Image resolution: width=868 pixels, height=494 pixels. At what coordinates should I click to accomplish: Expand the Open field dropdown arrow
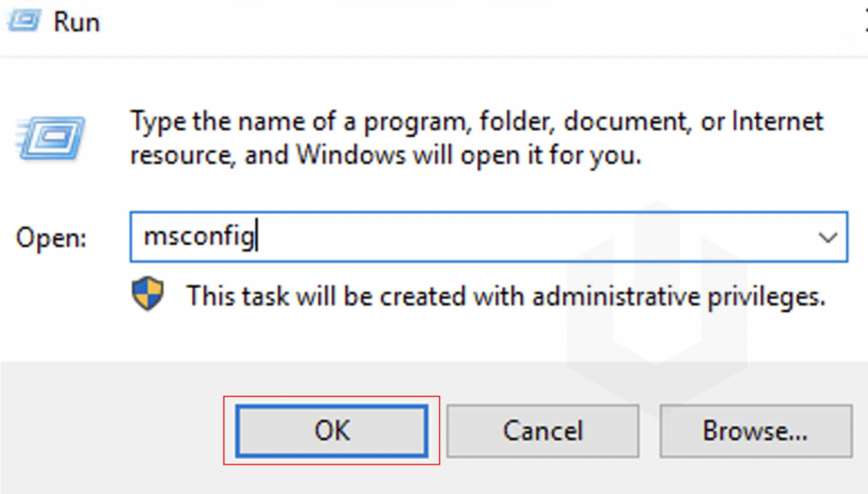click(828, 238)
